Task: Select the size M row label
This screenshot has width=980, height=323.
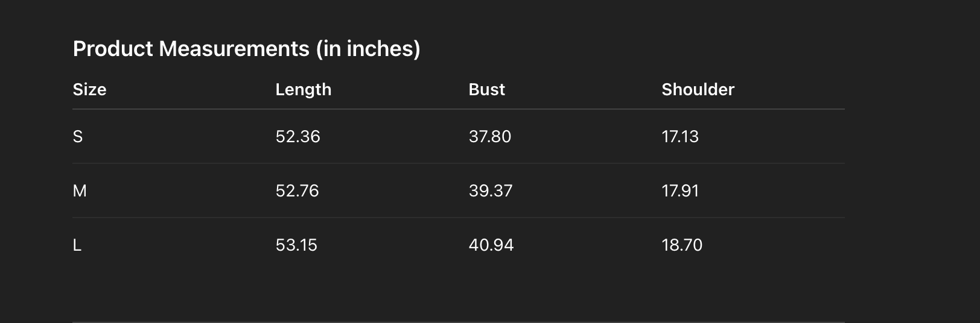Action: pyautogui.click(x=80, y=191)
